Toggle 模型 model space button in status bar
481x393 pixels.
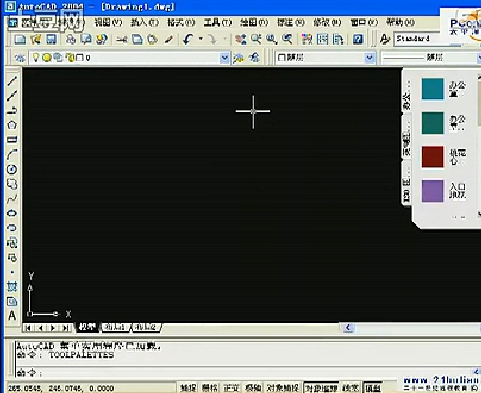pos(373,388)
